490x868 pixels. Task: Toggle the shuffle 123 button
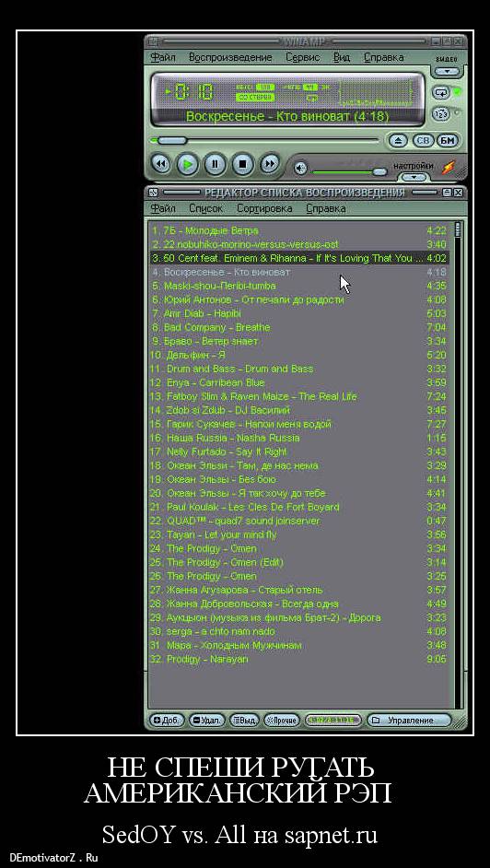[441, 113]
